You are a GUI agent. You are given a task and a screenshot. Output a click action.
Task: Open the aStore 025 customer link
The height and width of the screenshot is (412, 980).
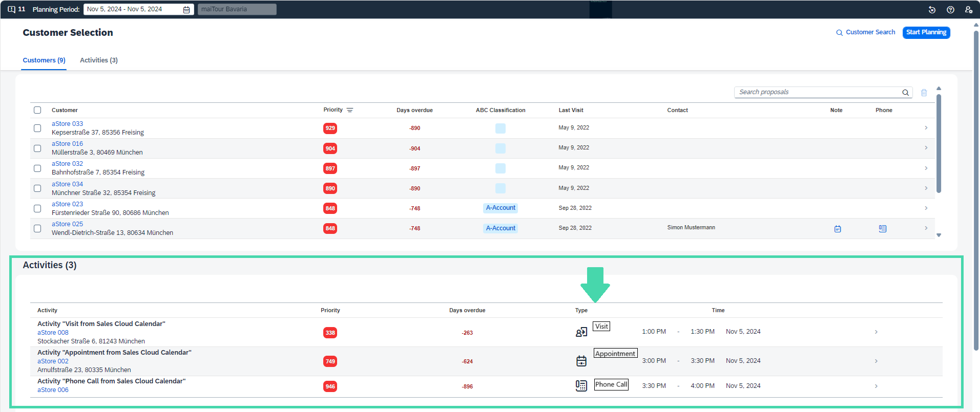pyautogui.click(x=67, y=224)
